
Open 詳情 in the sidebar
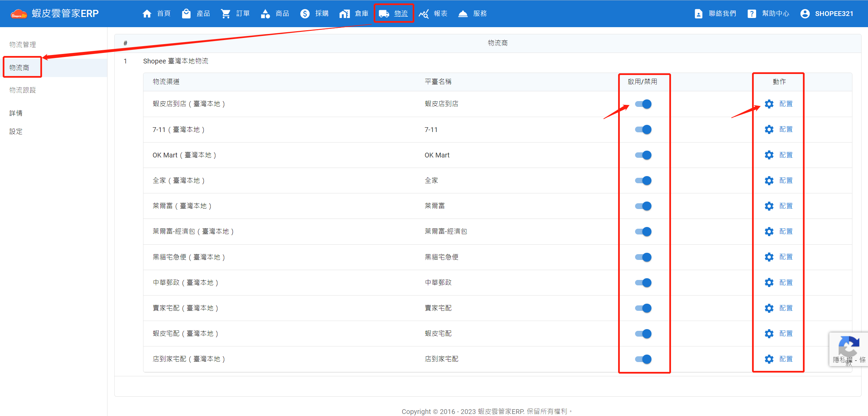point(16,113)
